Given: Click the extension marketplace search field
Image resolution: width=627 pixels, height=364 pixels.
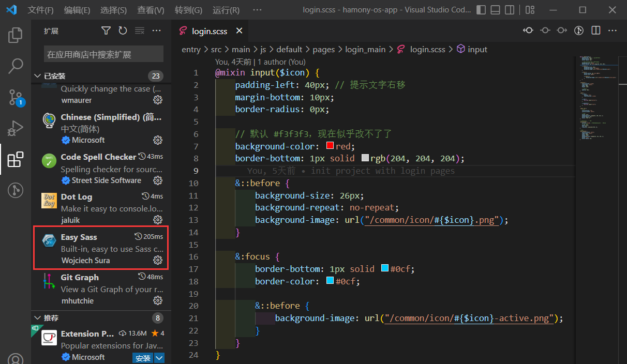Looking at the screenshot, I should click(x=103, y=54).
